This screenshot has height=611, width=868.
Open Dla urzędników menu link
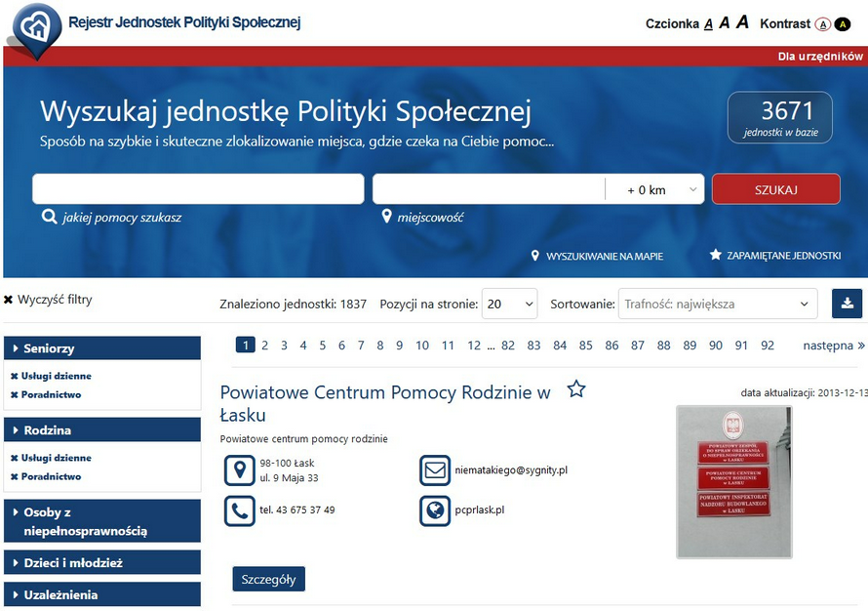point(819,57)
